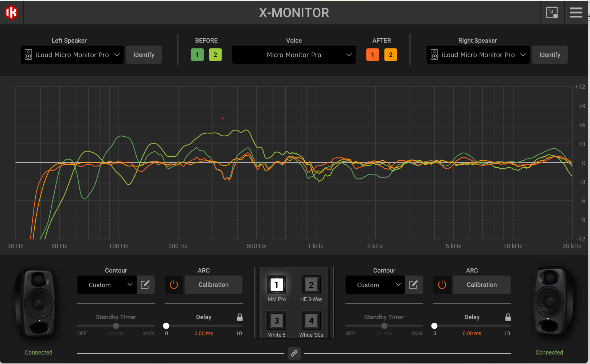Click the right Delay lock icon
The height and width of the screenshot is (364, 590).
pos(508,317)
